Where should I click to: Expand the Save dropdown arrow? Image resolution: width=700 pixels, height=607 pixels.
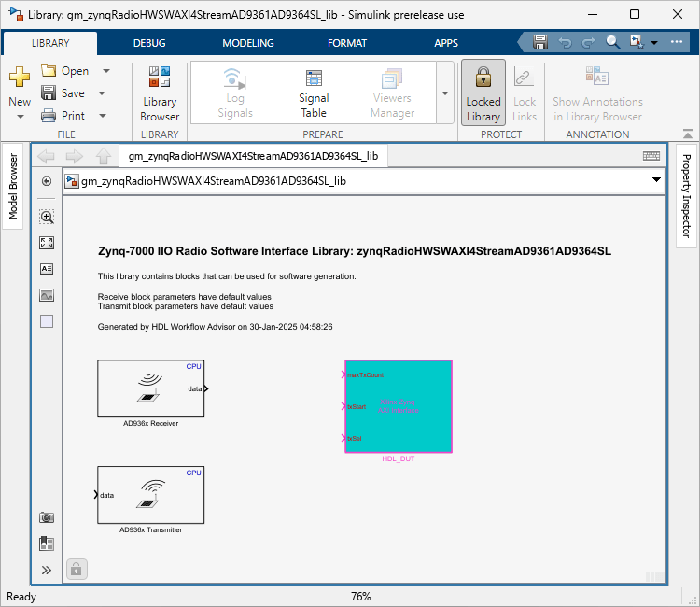click(102, 92)
